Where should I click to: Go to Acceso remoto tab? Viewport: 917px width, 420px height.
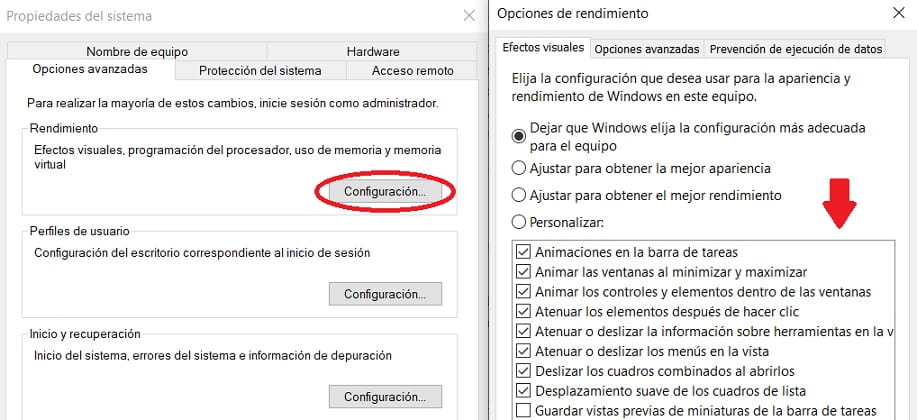tap(412, 70)
